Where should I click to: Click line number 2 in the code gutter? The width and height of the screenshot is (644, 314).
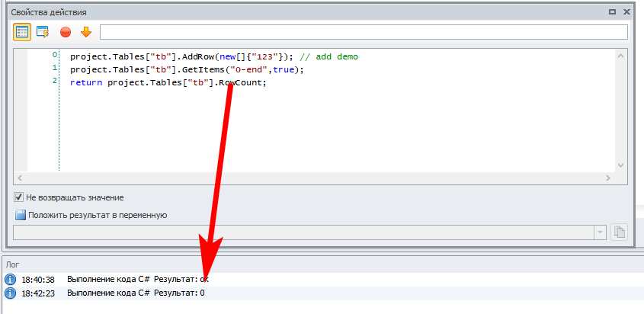click(55, 82)
